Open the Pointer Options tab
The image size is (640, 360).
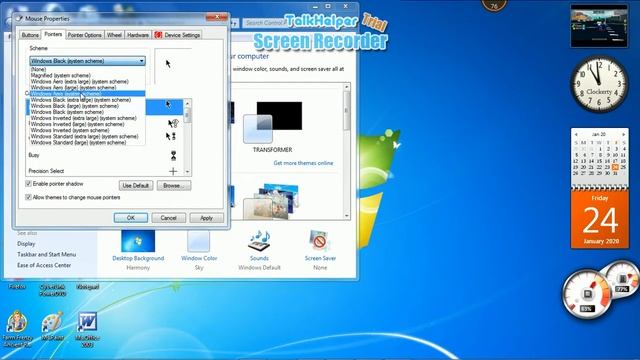(x=84, y=35)
